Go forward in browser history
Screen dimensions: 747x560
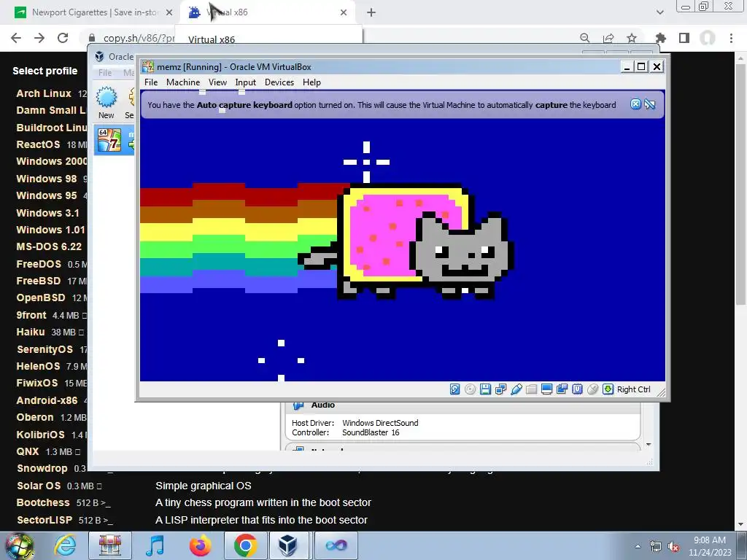[x=39, y=38]
